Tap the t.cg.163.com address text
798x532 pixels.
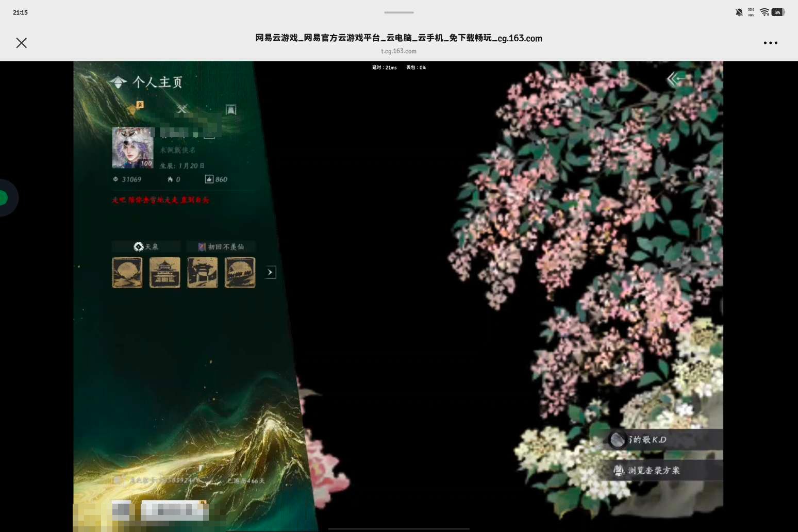coord(399,51)
